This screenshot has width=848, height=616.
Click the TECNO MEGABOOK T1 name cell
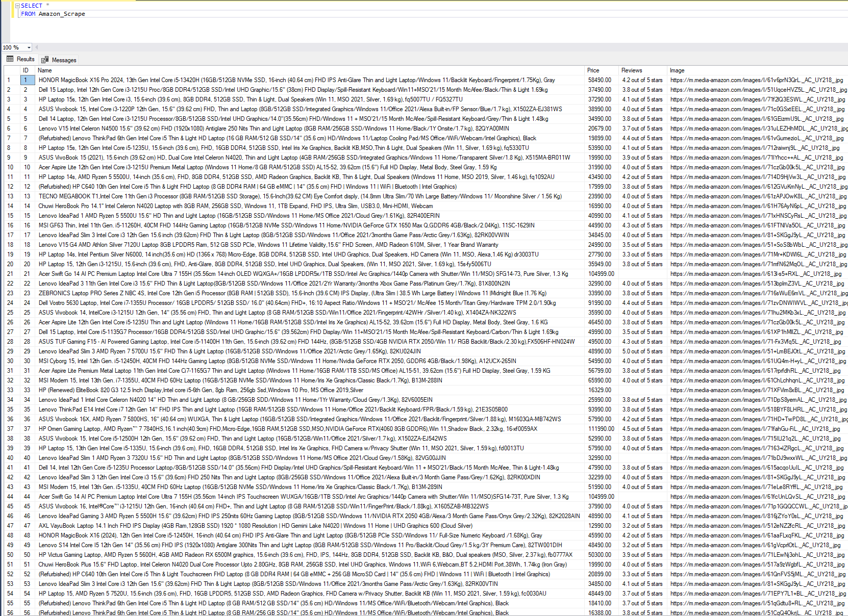310,196
